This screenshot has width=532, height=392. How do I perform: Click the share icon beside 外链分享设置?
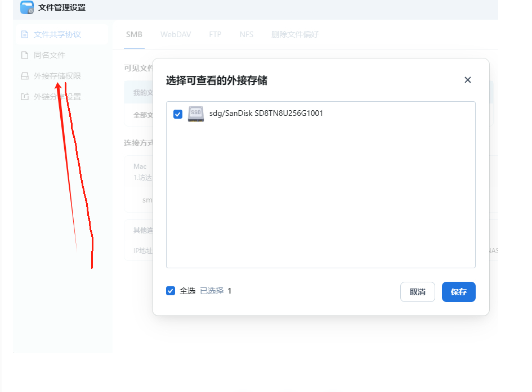pyautogui.click(x=24, y=97)
